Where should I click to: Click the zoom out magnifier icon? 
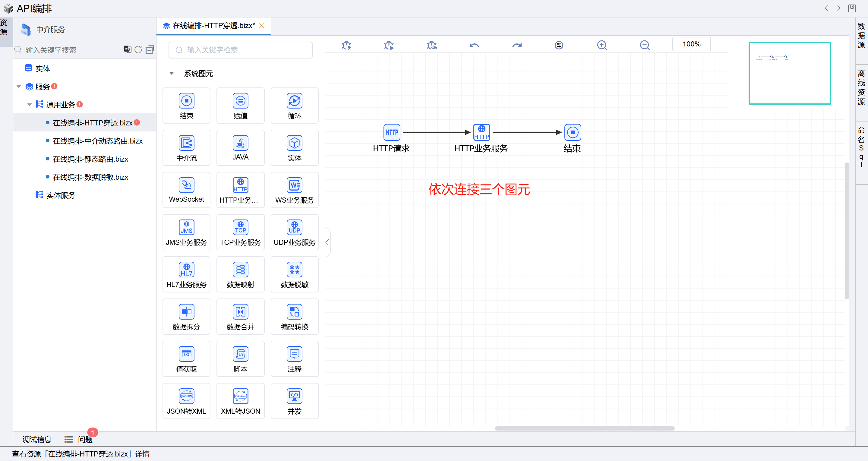(644, 45)
